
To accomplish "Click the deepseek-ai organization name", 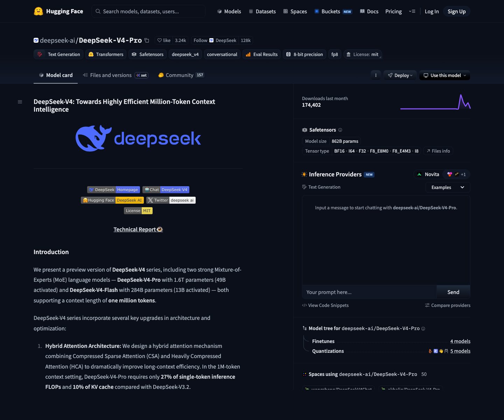I will pyautogui.click(x=57, y=40).
